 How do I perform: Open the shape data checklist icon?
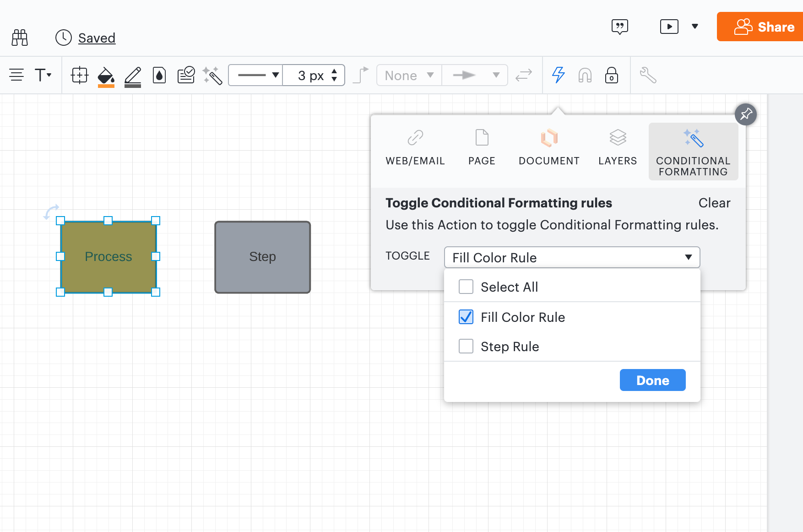click(x=186, y=75)
